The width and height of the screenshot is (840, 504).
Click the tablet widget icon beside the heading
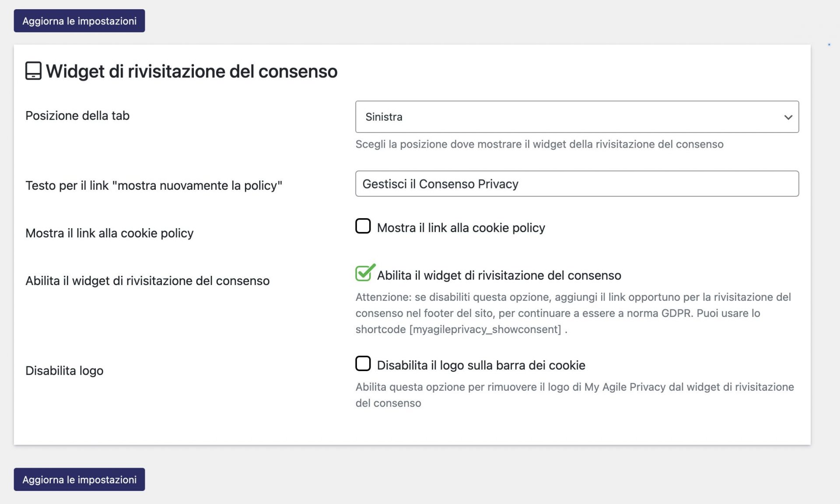tap(33, 71)
